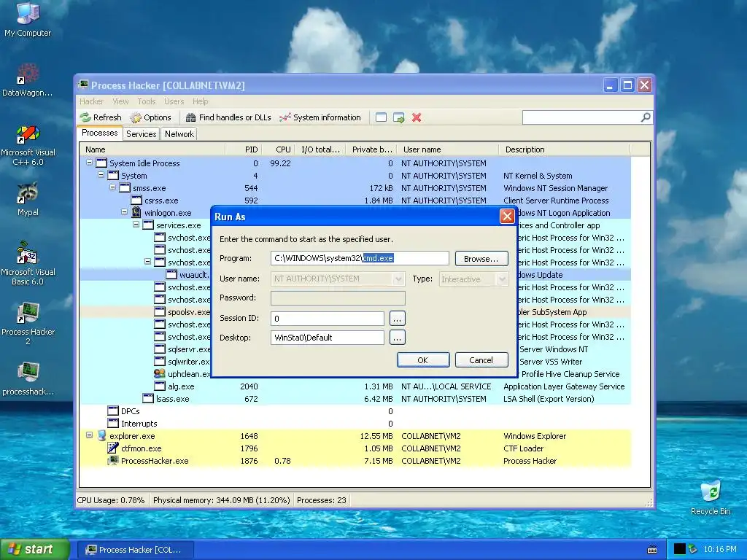Click the ctfmon.exe pen icon
Viewport: 747px width, 560px height.
[113, 448]
